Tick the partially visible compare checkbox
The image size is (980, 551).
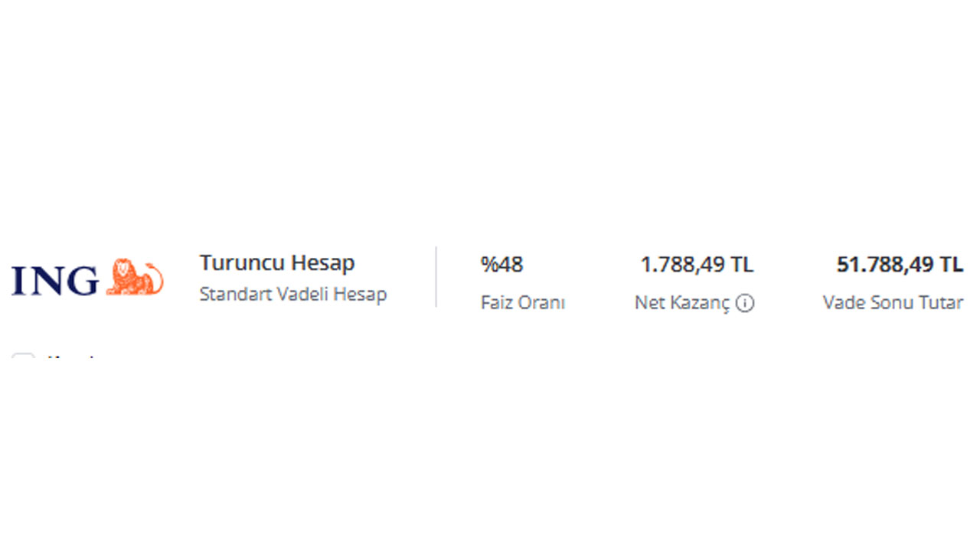click(x=23, y=357)
